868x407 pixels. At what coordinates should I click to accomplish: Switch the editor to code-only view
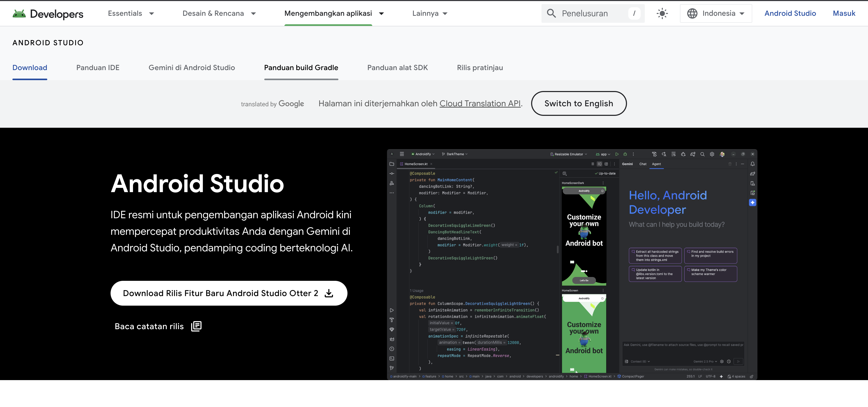tap(593, 164)
